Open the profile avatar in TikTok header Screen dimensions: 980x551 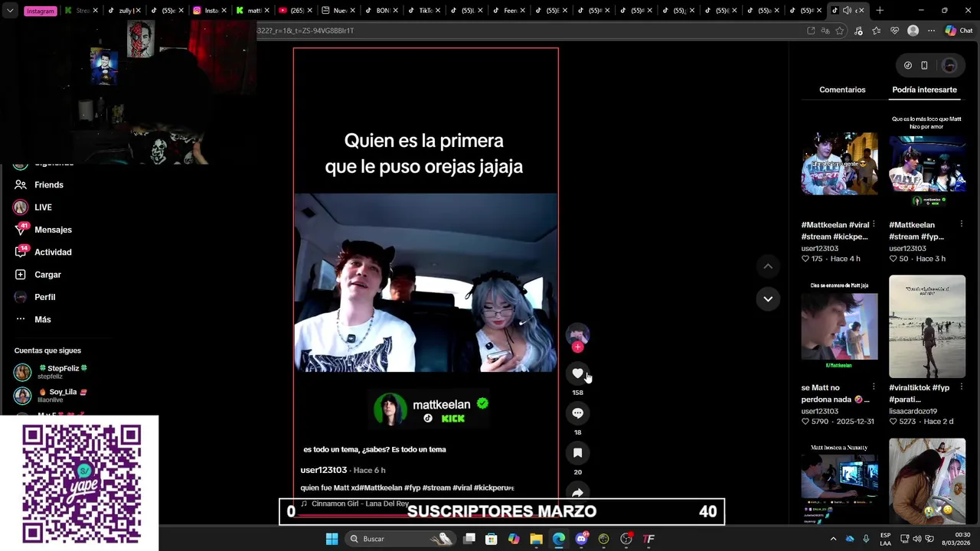[949, 65]
